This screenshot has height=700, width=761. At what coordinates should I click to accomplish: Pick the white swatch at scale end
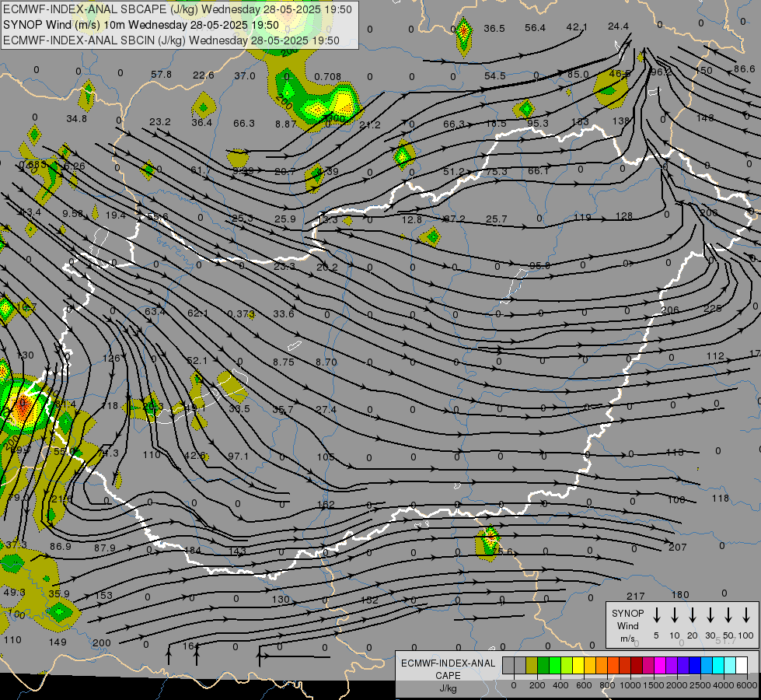tap(742, 665)
